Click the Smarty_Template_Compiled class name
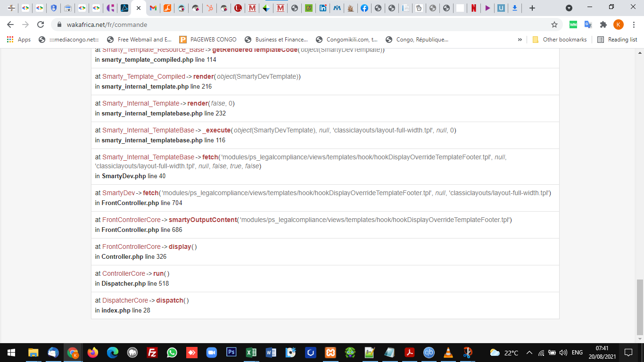Screen dimensions: 644x362 click(x=144, y=76)
